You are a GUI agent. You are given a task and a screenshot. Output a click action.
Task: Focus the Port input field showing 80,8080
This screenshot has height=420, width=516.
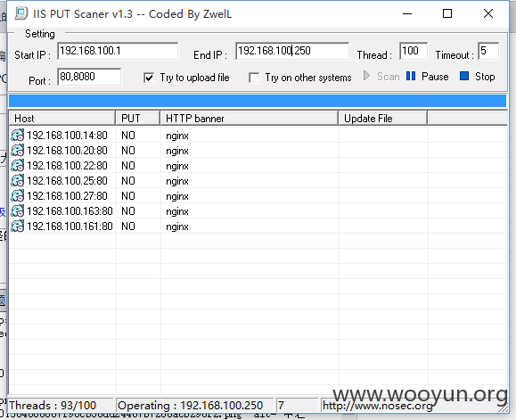pos(89,77)
